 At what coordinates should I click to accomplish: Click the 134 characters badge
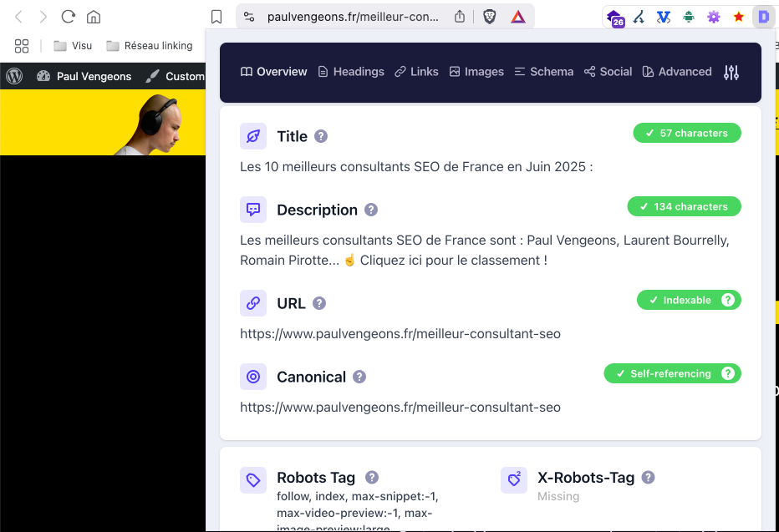coord(684,206)
